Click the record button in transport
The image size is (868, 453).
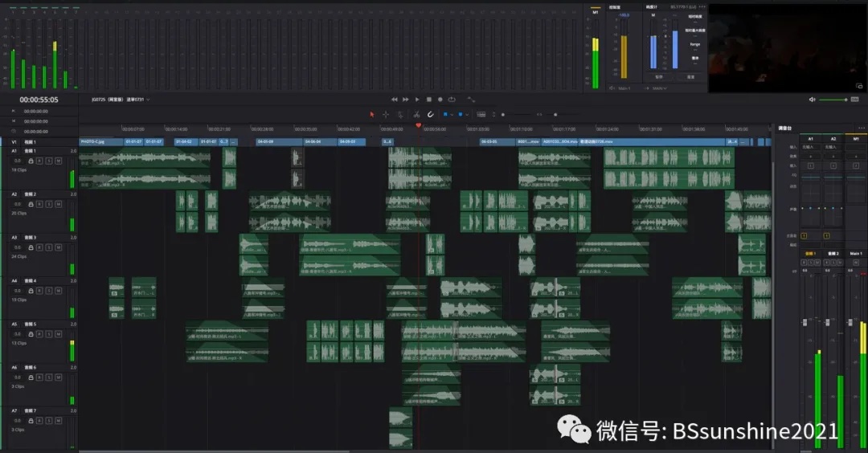[x=440, y=99]
